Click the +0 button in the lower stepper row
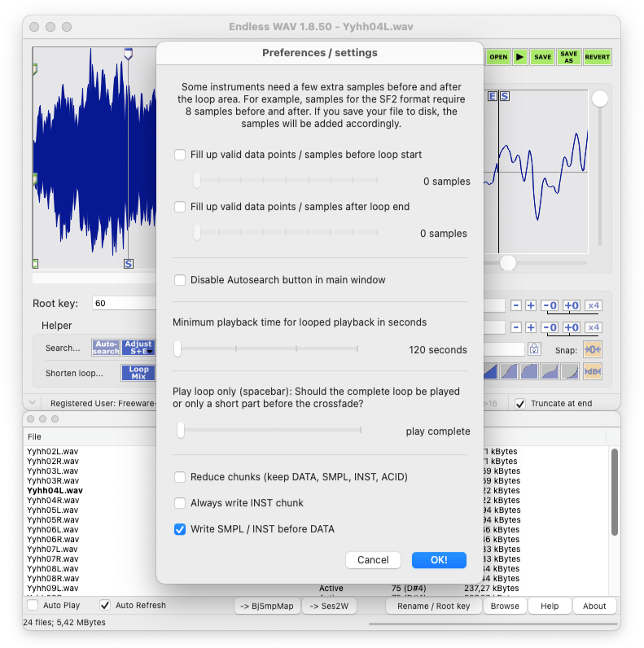The height and width of the screenshot is (648, 644). click(572, 327)
